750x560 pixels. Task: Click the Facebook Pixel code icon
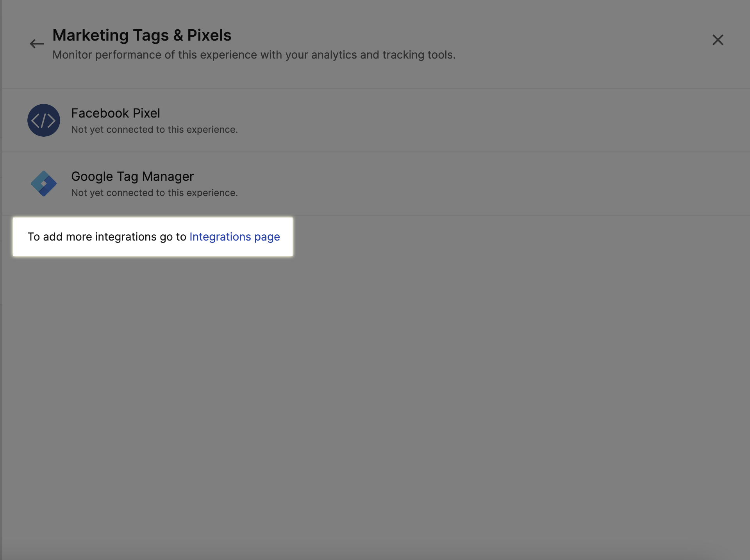[44, 120]
